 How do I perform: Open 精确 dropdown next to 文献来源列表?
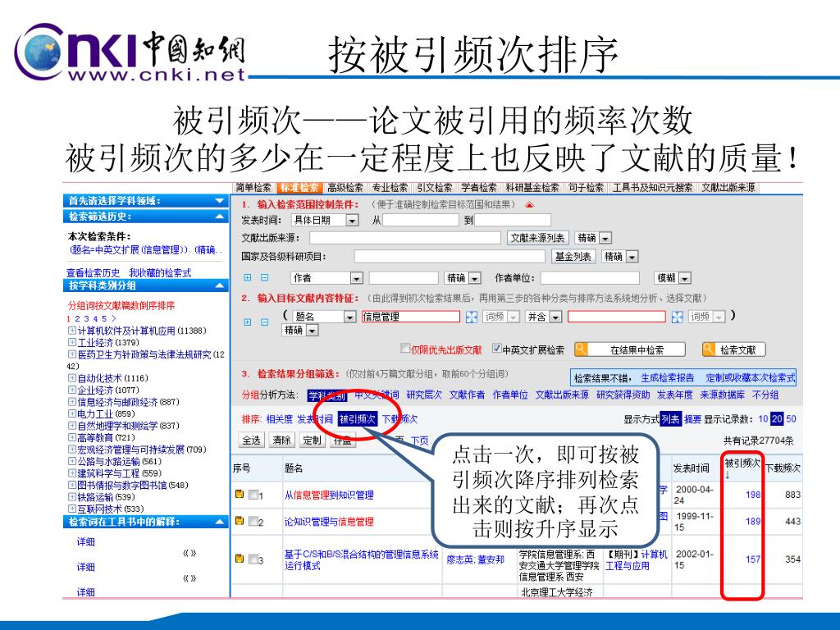(x=605, y=238)
